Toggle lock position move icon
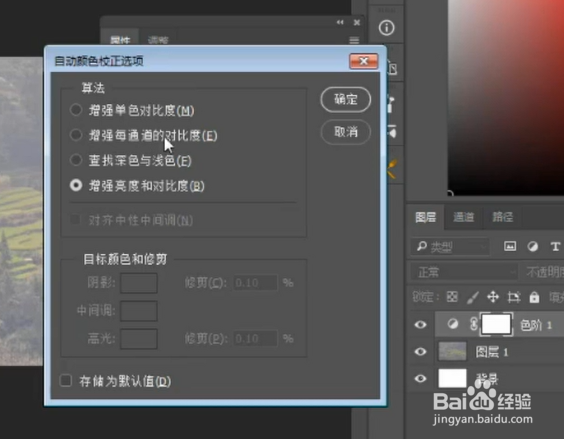Screen dimensions: 564x439 (493, 297)
